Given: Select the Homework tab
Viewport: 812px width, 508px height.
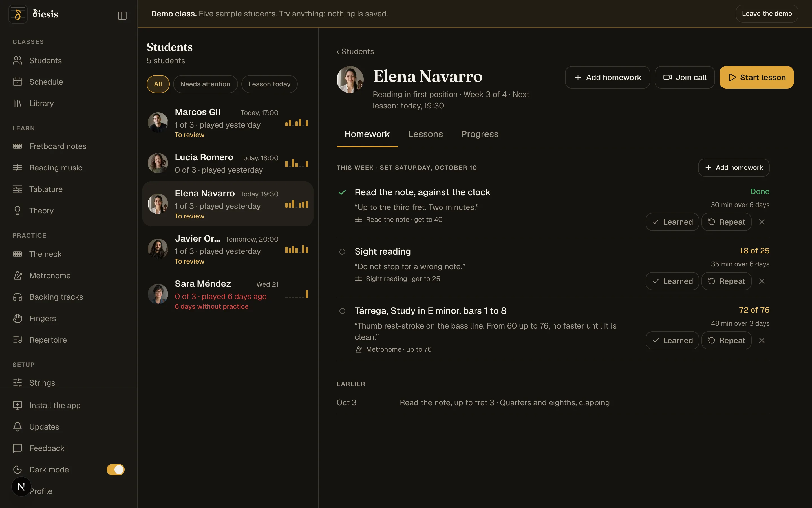Looking at the screenshot, I should coord(367,134).
